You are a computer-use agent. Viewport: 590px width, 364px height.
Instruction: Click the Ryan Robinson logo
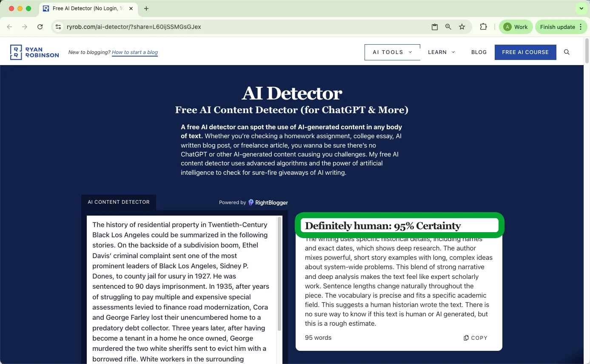point(34,51)
